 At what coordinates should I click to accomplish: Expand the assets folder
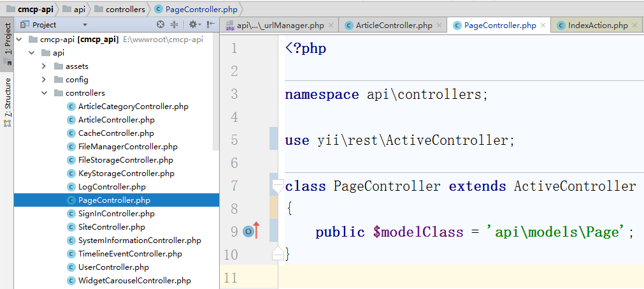click(43, 66)
